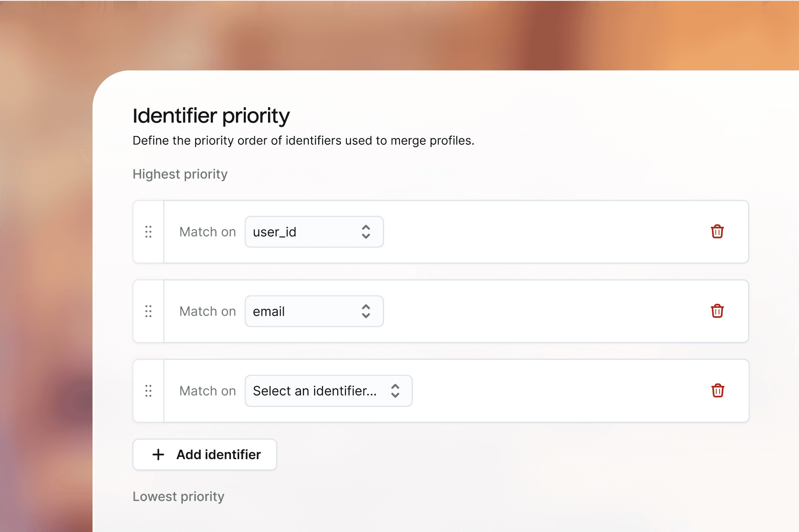799x532 pixels.
Task: Click the Select an identifier field
Action: (x=316, y=390)
